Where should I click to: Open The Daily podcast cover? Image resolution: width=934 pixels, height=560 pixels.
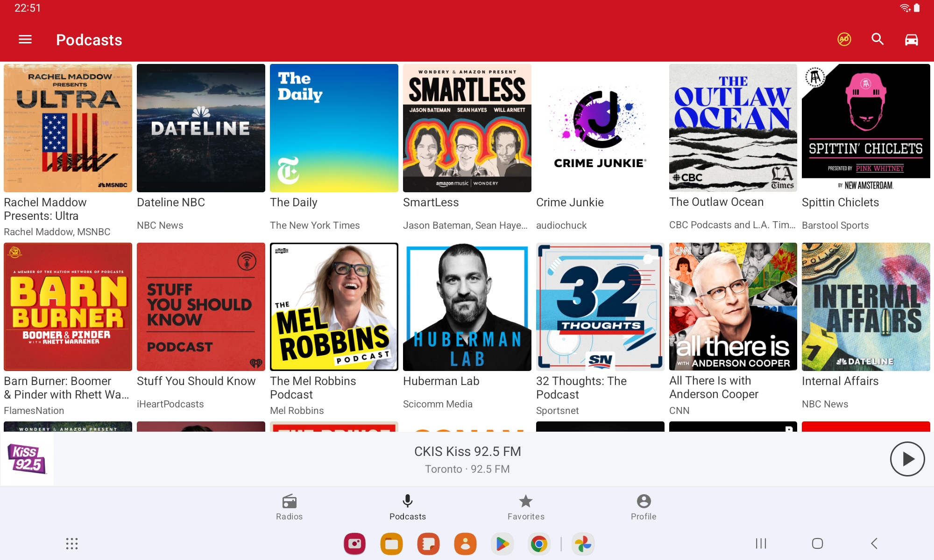point(334,128)
